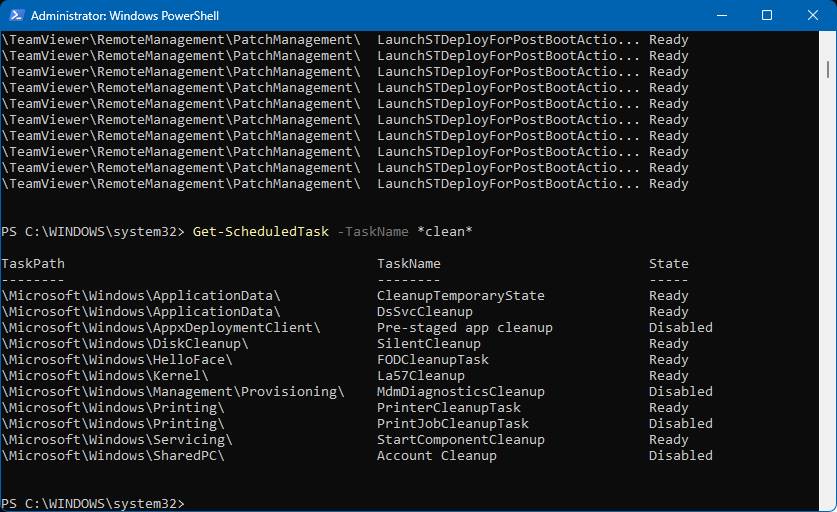
Task: Click the scrollbar up arrow
Action: coord(828,41)
